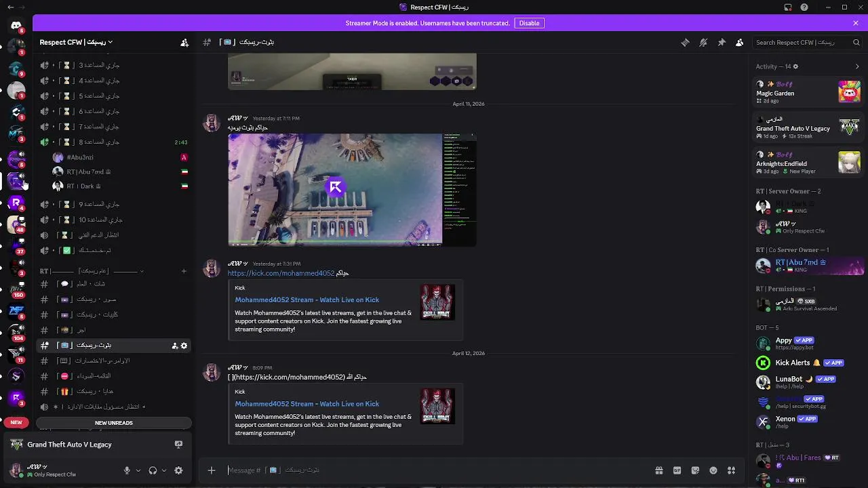Viewport: 868px width, 488px height.
Task: Toggle the member list panel
Action: pos(740,42)
